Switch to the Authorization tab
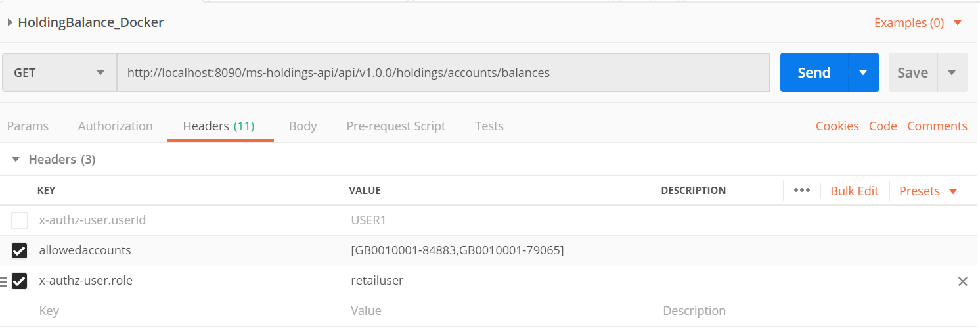The height and width of the screenshot is (332, 980). click(x=115, y=126)
